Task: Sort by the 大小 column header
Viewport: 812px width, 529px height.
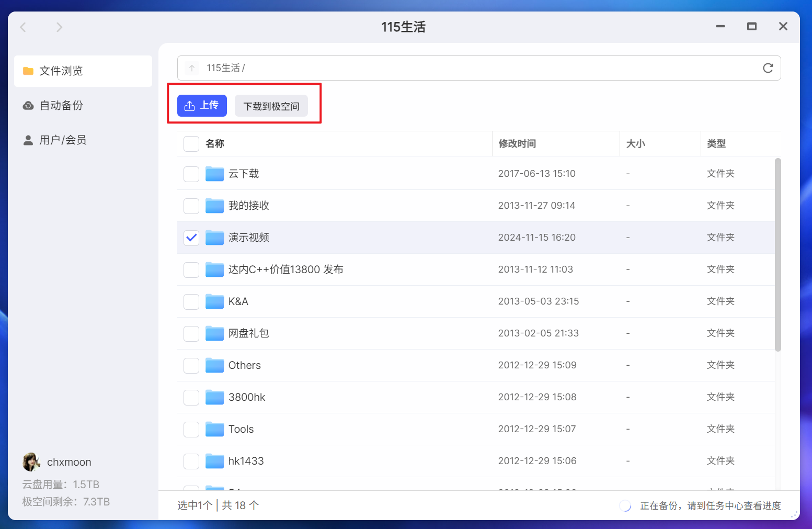Action: coord(636,143)
